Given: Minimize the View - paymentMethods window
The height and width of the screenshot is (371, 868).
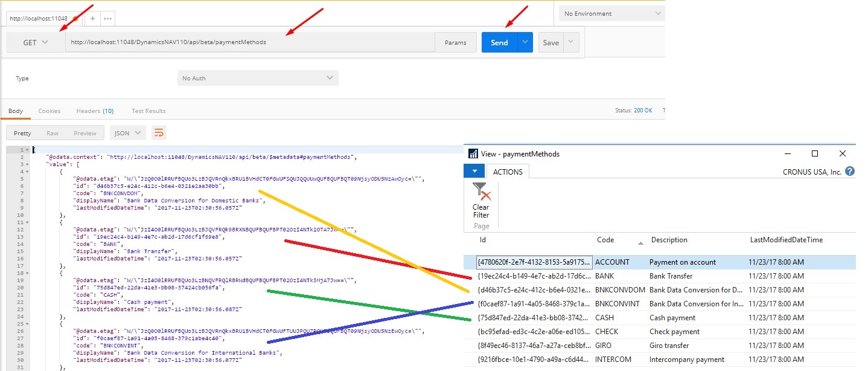Looking at the screenshot, I should click(x=787, y=153).
